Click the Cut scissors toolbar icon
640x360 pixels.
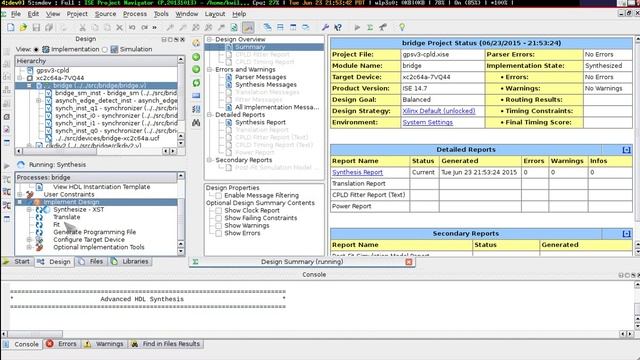point(82,27)
